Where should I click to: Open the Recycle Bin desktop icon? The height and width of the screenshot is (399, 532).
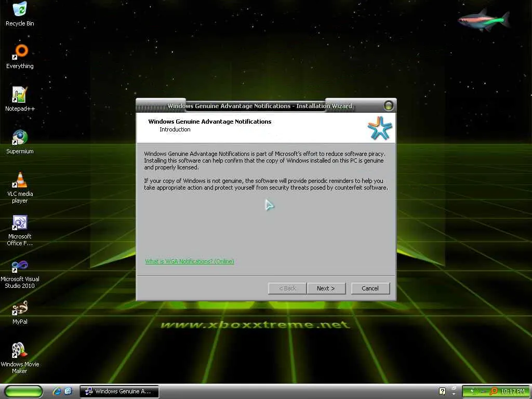20,14
